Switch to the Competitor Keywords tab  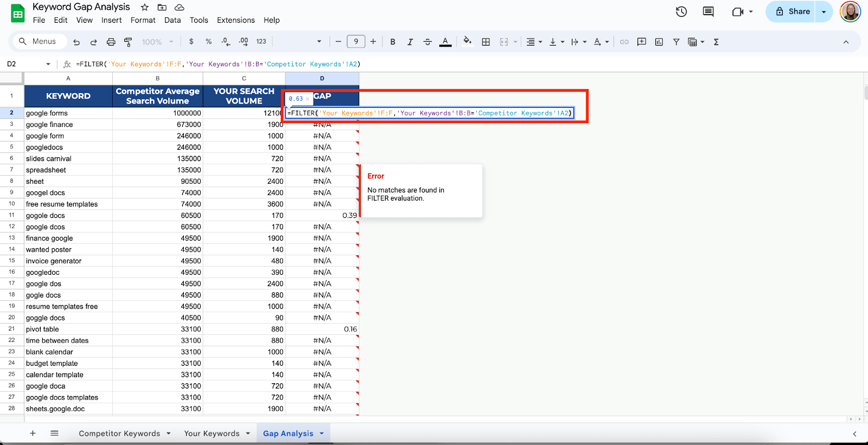click(119, 434)
